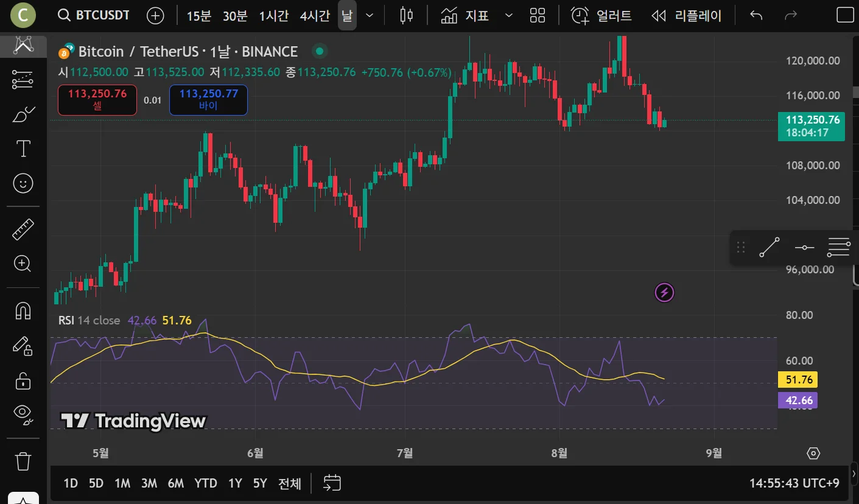Image resolution: width=859 pixels, height=504 pixels.
Task: Undo the last chart action
Action: point(756,16)
